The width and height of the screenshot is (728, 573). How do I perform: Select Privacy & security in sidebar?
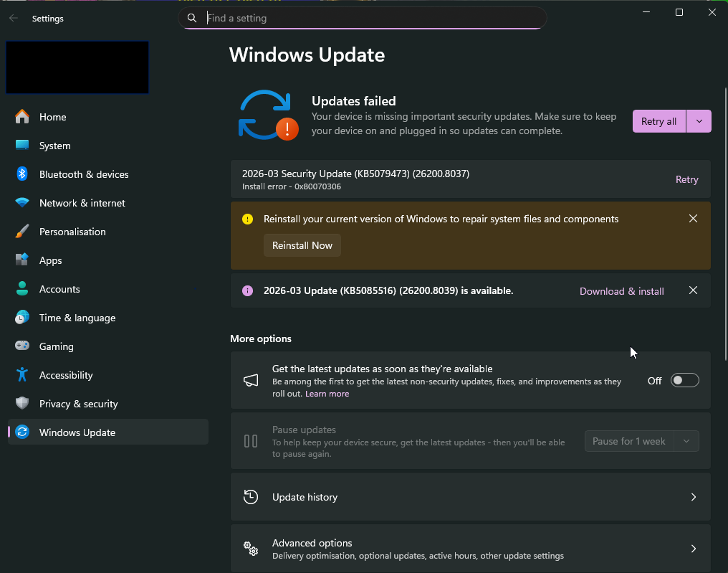(108, 404)
